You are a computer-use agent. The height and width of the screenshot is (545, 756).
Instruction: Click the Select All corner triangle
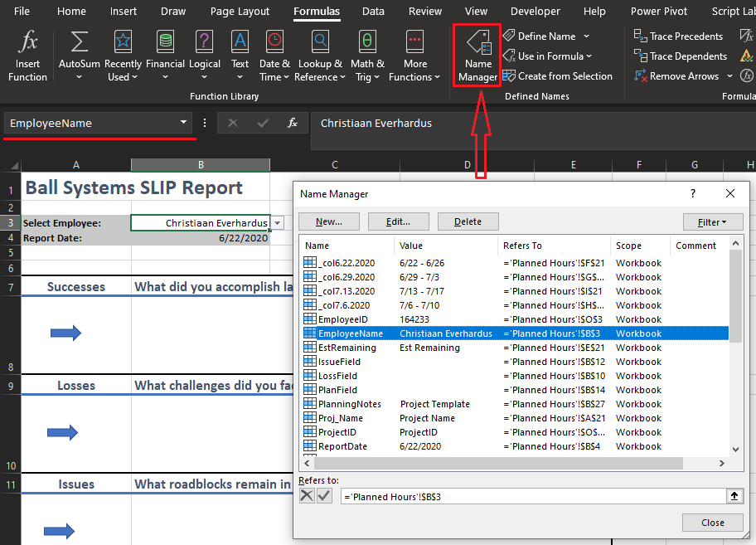click(x=13, y=165)
